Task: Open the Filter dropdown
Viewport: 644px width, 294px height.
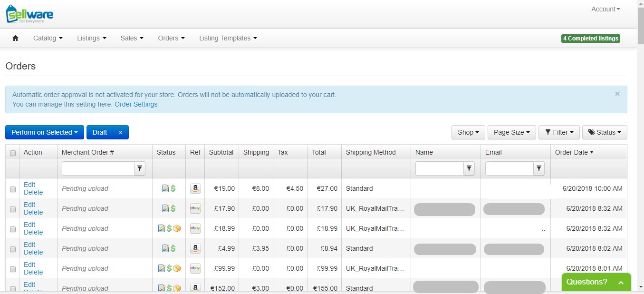Action: 559,132
